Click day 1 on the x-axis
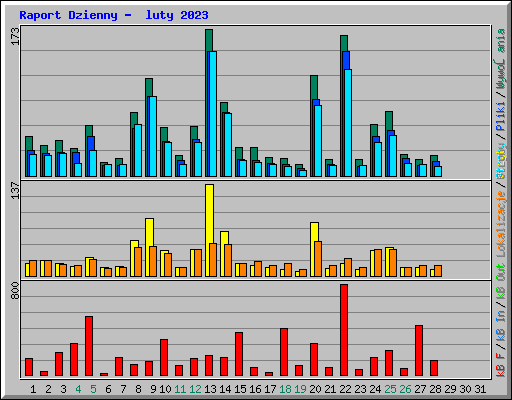 click(x=33, y=389)
